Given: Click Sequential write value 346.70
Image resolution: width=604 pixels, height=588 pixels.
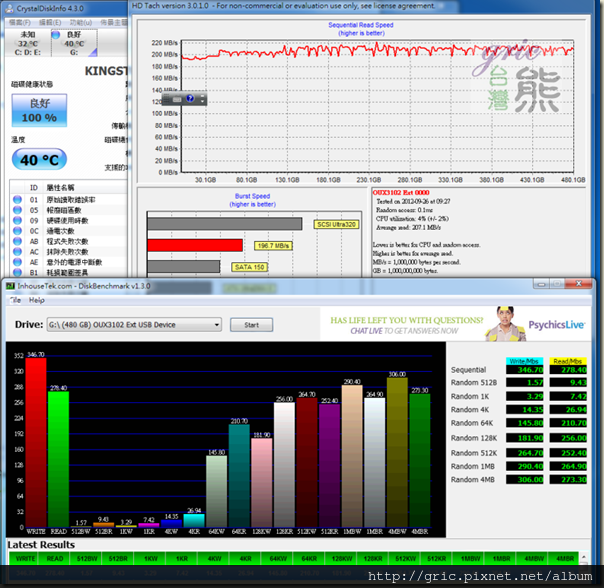Looking at the screenshot, I should [x=525, y=370].
